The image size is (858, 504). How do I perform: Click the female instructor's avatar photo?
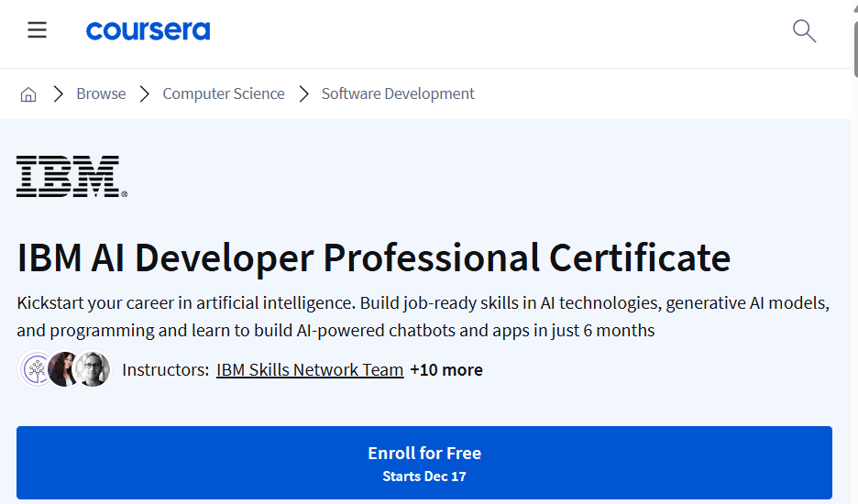coord(63,369)
